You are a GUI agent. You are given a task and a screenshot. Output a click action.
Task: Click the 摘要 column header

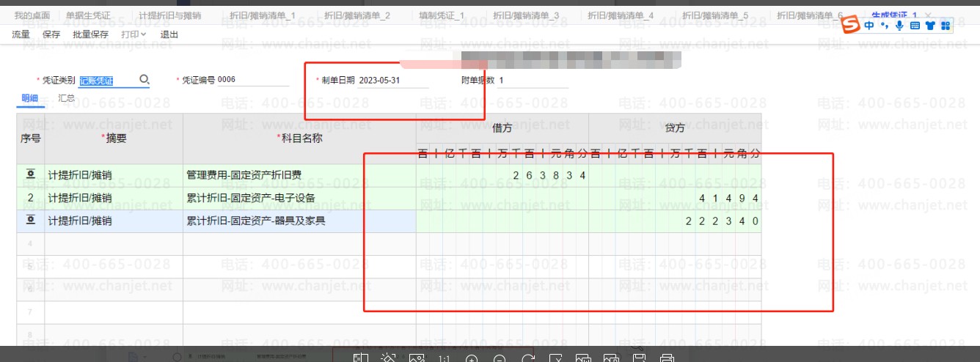pos(114,138)
